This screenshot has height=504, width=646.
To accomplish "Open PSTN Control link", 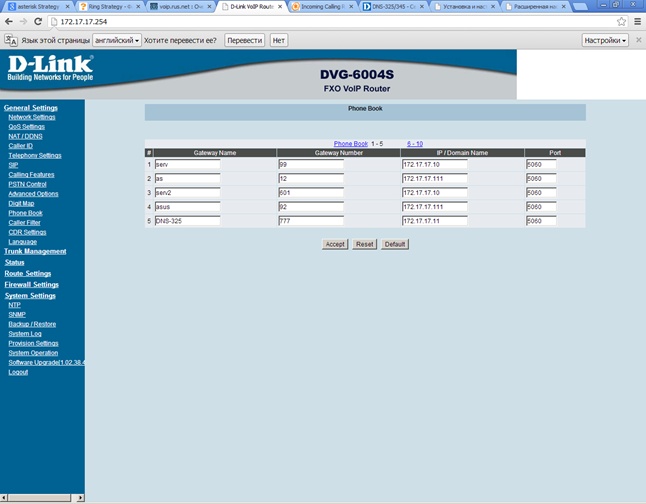I will [27, 184].
